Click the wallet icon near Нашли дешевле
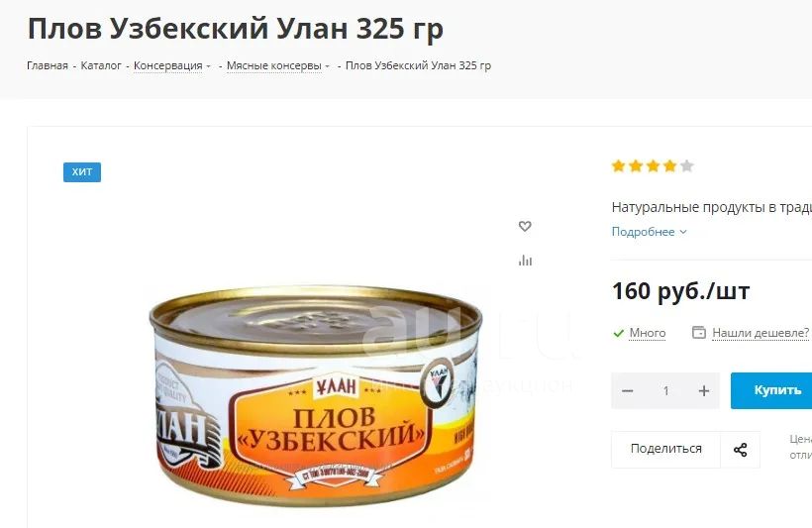Viewport: 812px width, 528px height. click(698, 332)
